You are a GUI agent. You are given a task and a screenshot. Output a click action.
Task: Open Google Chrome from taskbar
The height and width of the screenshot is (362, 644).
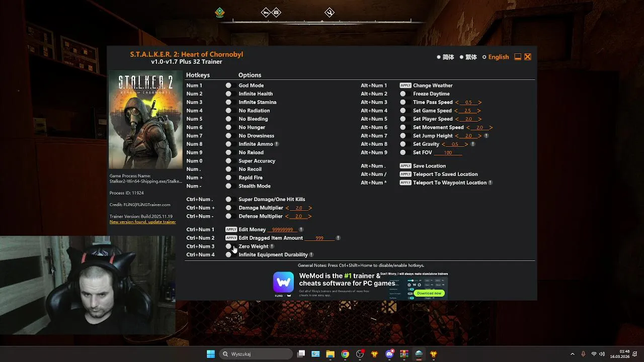point(345,354)
